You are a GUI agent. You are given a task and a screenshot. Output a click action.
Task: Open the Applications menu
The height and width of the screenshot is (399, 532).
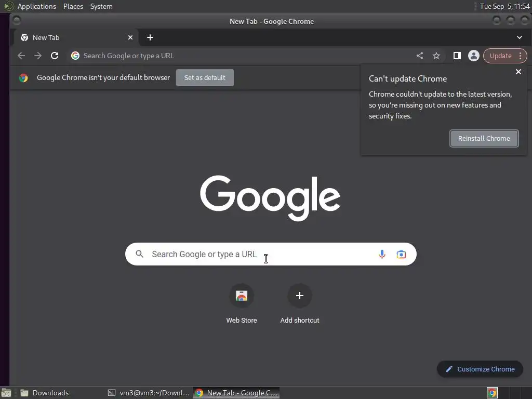point(37,6)
